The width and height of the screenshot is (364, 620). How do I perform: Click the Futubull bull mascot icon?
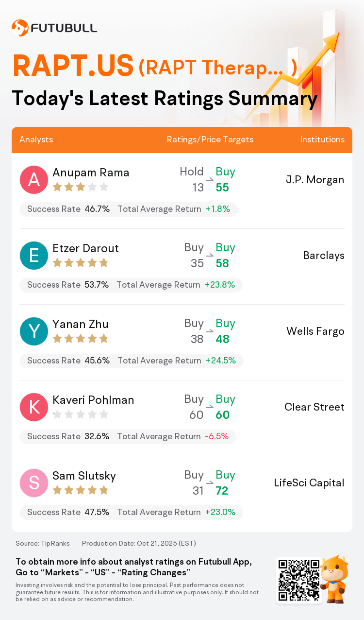coord(335,579)
